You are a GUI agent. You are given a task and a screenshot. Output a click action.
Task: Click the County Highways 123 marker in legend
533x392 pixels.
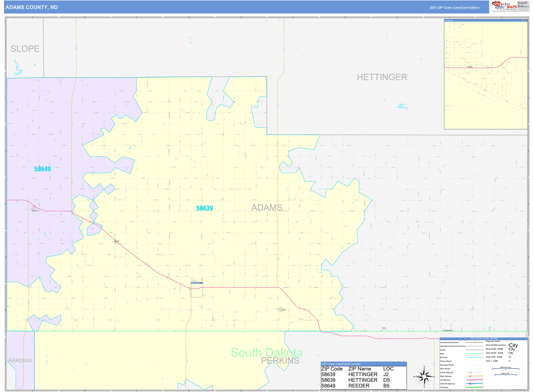click(x=470, y=372)
